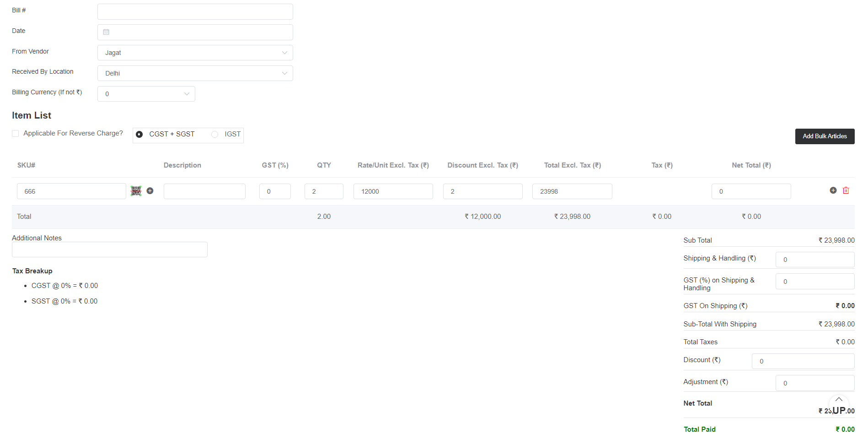Select the Item List section header
The width and height of the screenshot is (868, 434).
(31, 115)
